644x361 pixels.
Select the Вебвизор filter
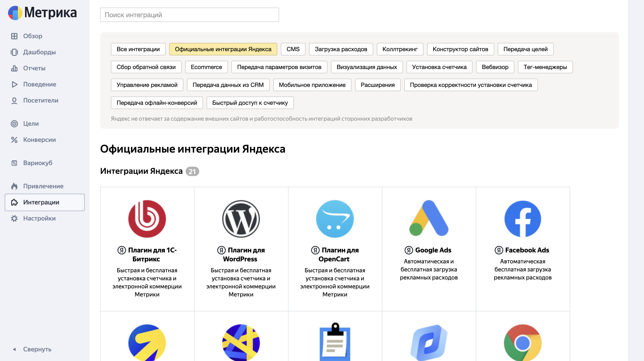tap(495, 67)
